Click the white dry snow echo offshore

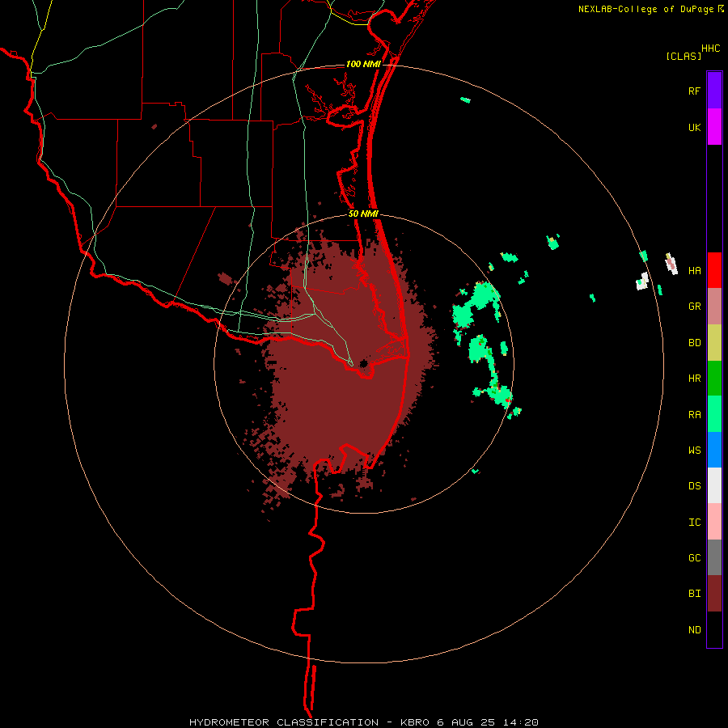click(x=642, y=281)
